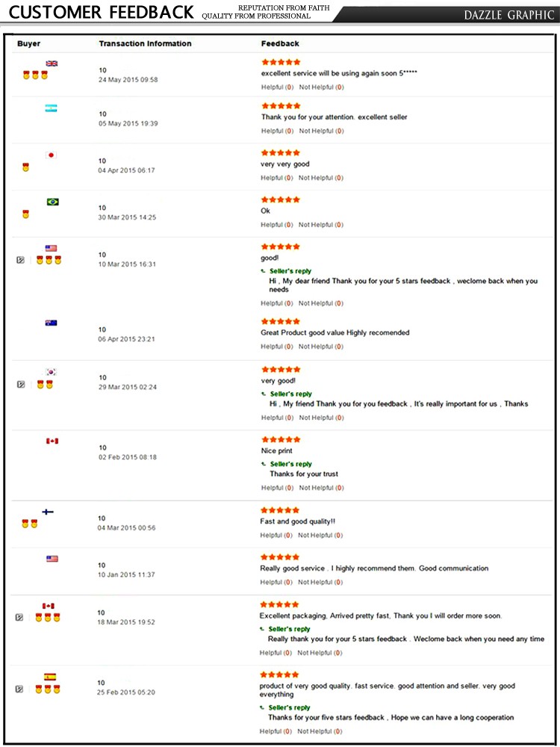
Task: Click medal badges beside 18 Mar 2015 review
Action: click(47, 618)
